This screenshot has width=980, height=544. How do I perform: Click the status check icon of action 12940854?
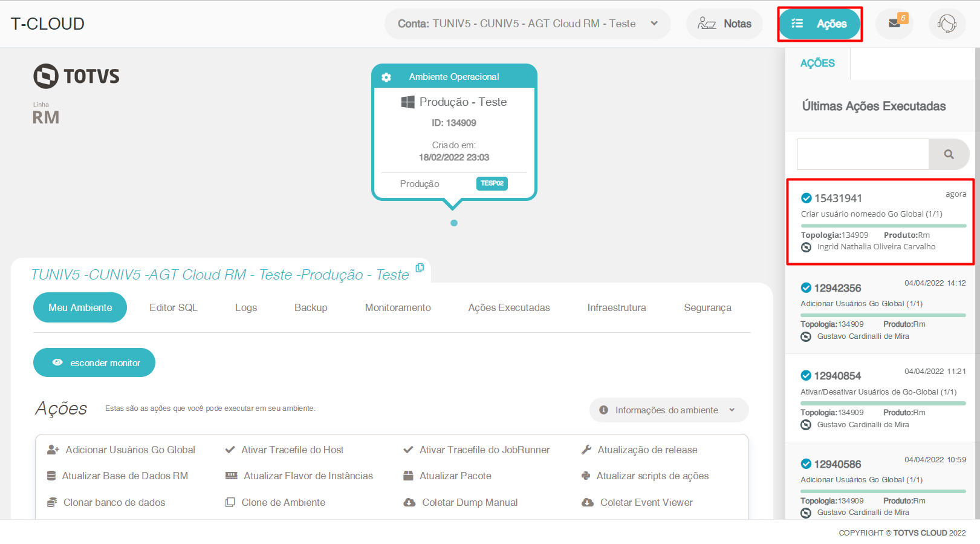point(806,375)
